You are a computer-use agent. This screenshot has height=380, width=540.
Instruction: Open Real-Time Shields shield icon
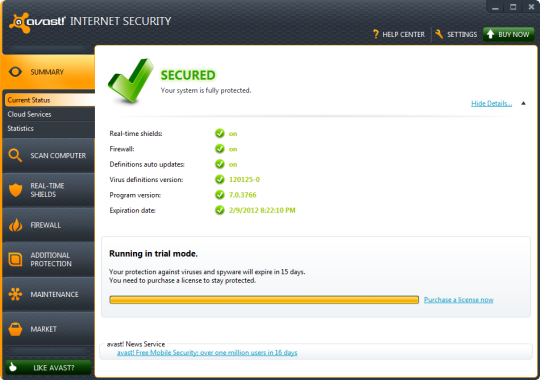(x=15, y=190)
